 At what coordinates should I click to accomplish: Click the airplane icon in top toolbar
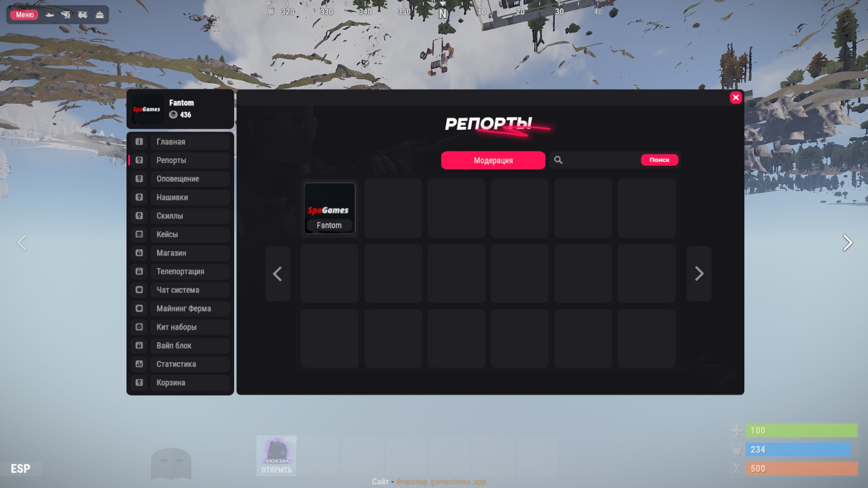pos(50,15)
